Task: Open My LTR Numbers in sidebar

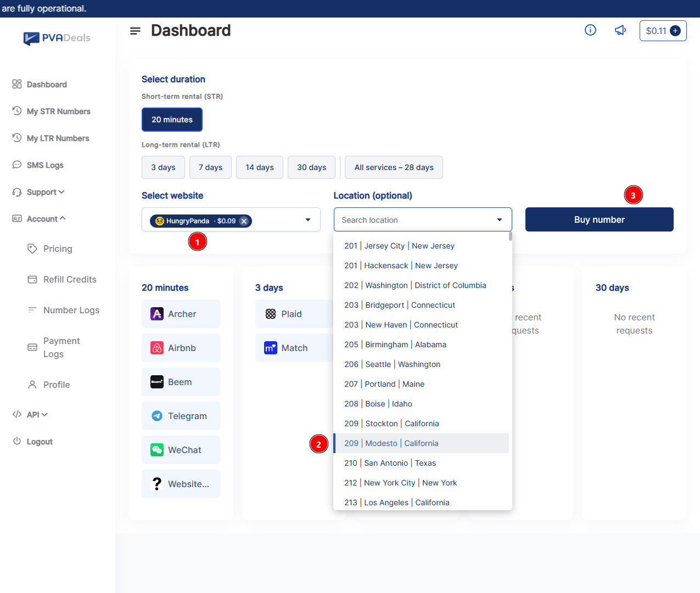Action: [51, 138]
